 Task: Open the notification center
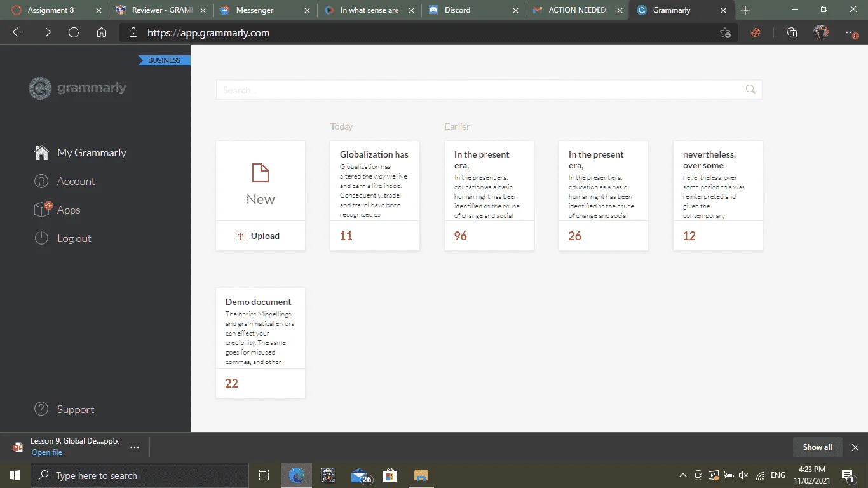[x=848, y=475]
